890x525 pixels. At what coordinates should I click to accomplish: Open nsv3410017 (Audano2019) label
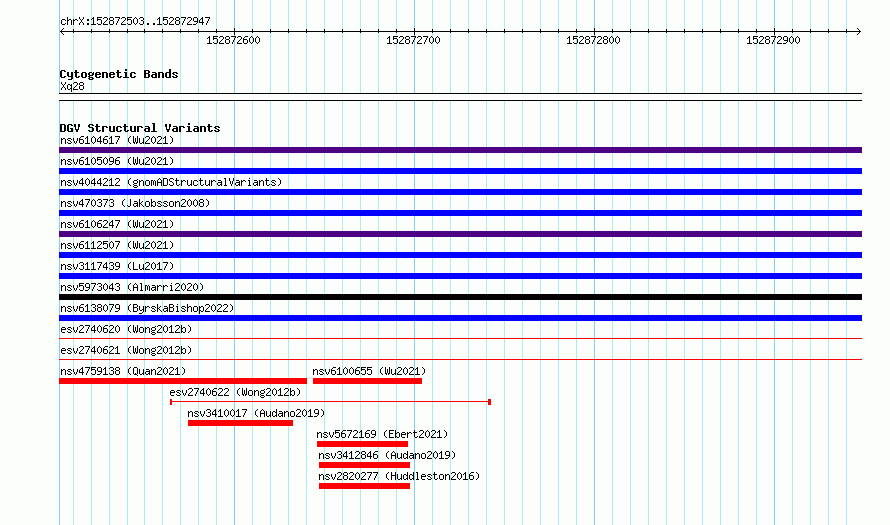(x=256, y=413)
